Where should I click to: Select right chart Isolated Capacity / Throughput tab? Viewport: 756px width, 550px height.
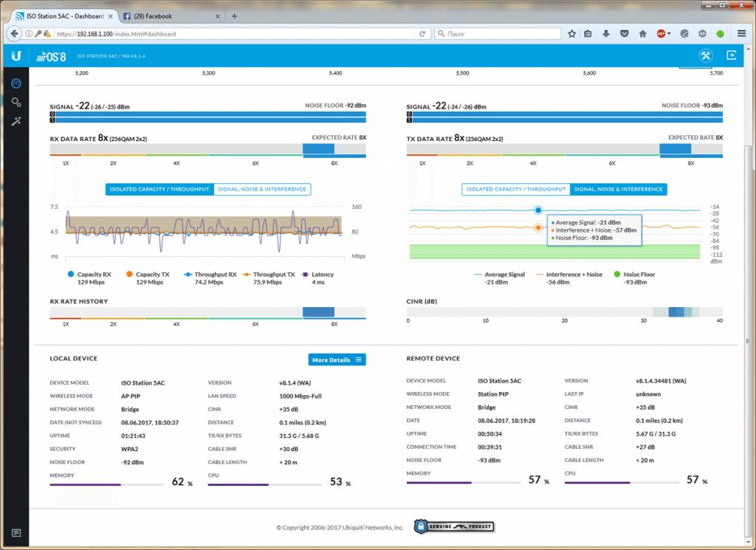(x=515, y=189)
